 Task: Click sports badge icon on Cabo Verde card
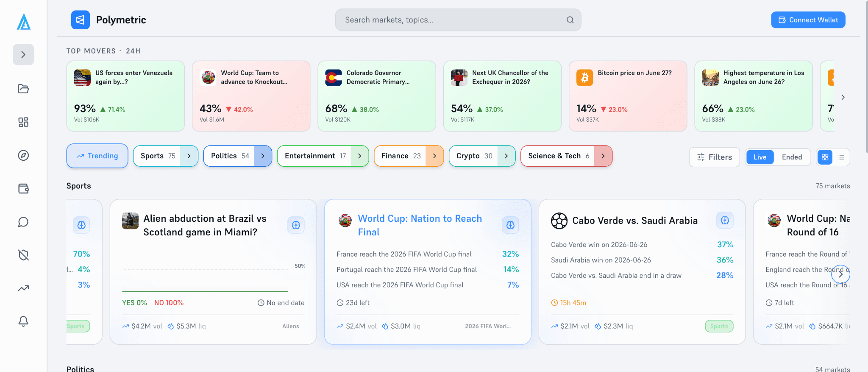(725, 220)
